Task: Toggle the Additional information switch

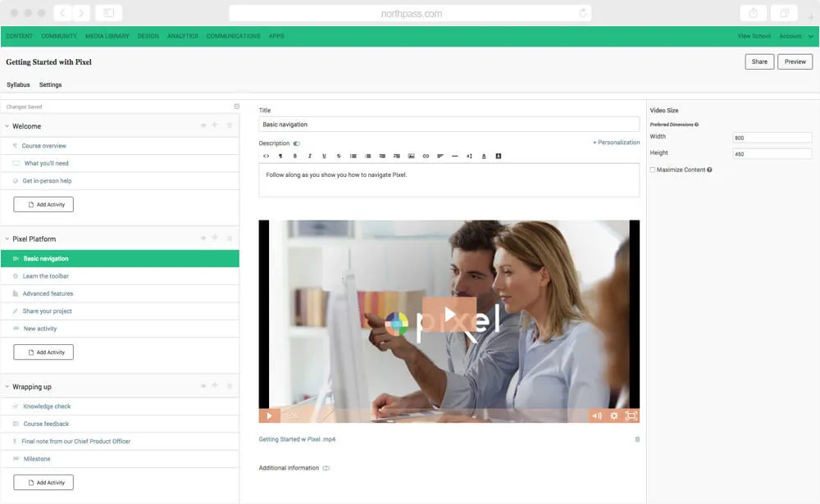Action: pos(326,468)
